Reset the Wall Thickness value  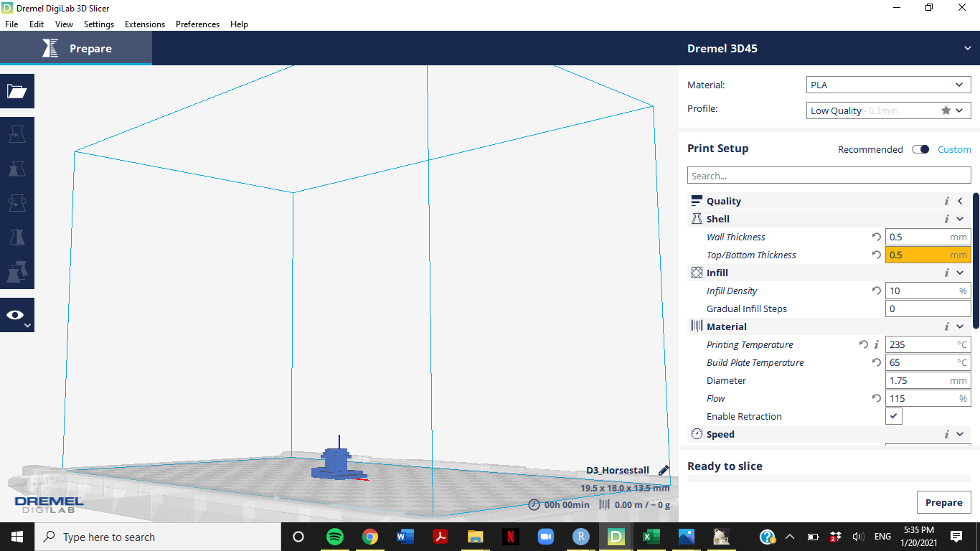coord(876,237)
